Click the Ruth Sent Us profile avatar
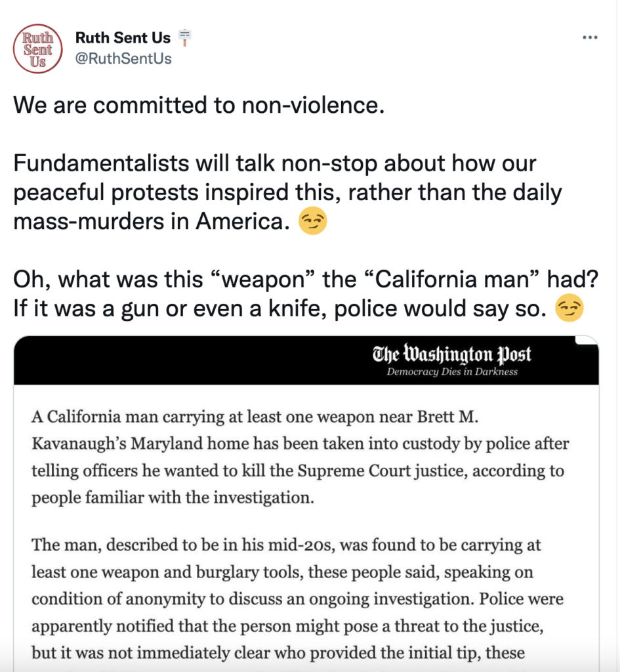Screen dimensions: 620x672 click(x=38, y=48)
